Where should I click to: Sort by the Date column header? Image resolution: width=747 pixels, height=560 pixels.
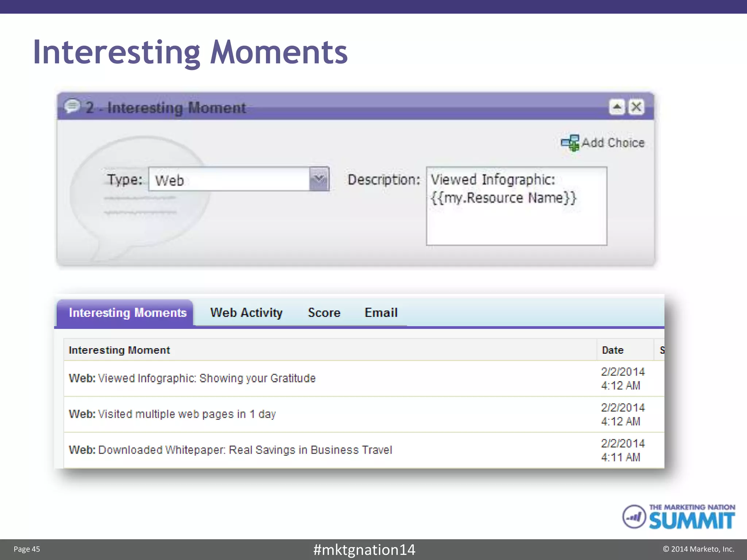pos(625,350)
